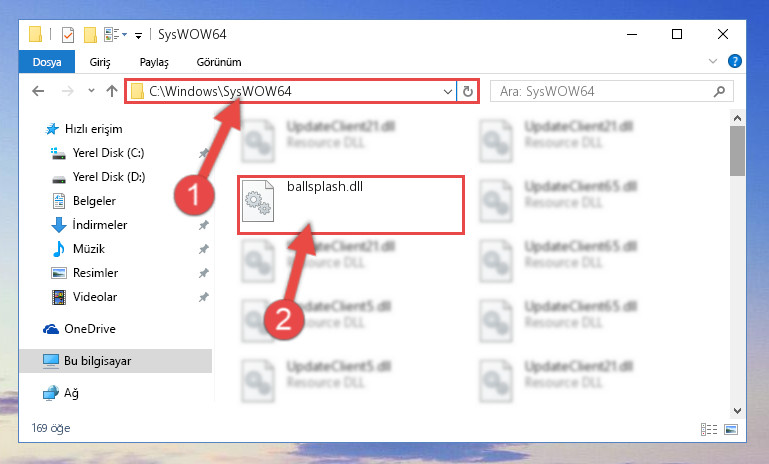Open Yerel Disk (C:) in sidebar
Viewport: 769px width, 464px height.
pos(108,153)
